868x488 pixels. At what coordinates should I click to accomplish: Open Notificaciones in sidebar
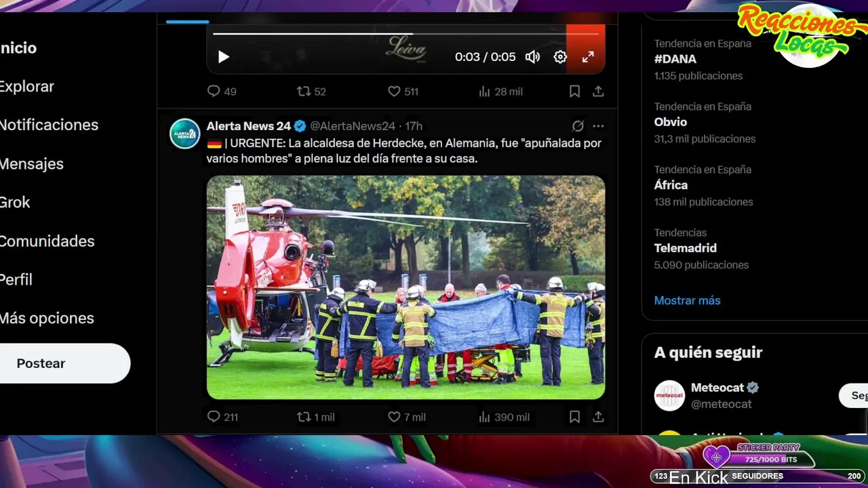click(x=49, y=125)
